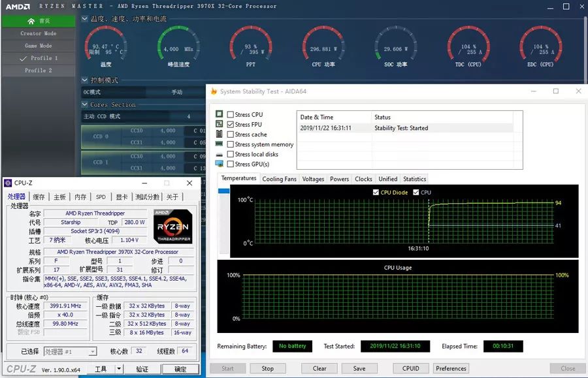This screenshot has height=378, width=588.
Task: Open the 内存 tab in CPU-Z
Action: pyautogui.click(x=80, y=197)
